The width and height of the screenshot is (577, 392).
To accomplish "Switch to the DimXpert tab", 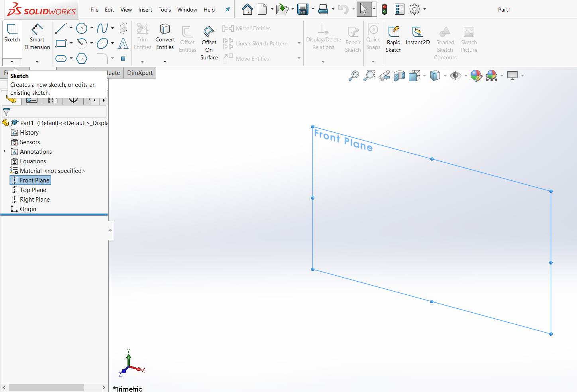I will point(140,73).
